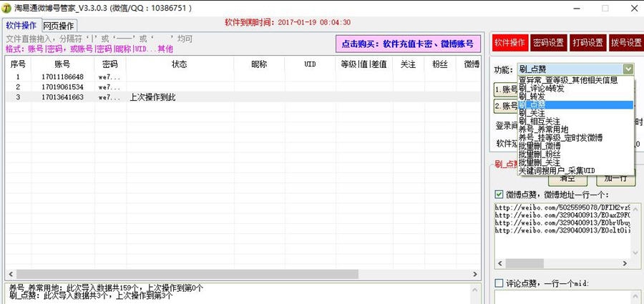Select 养号_挂等级_定时发微博 option
The height and width of the screenshot is (304, 644).
(x=576, y=137)
